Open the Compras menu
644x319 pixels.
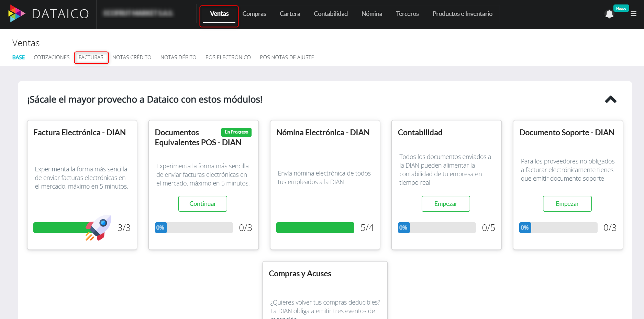pyautogui.click(x=254, y=14)
